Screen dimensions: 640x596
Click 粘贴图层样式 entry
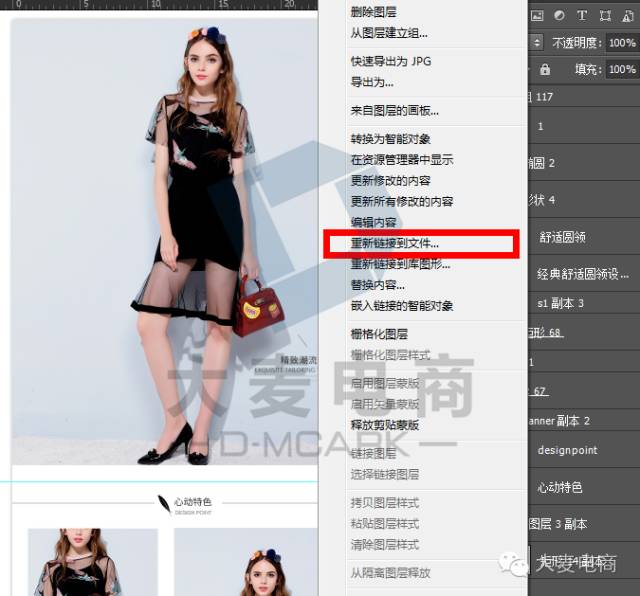[385, 524]
